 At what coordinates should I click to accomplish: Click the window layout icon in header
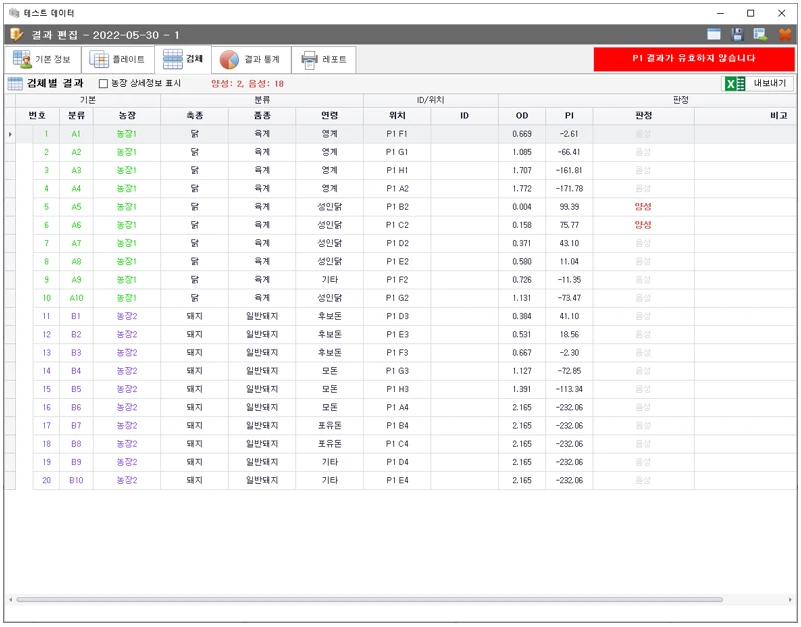(x=714, y=35)
